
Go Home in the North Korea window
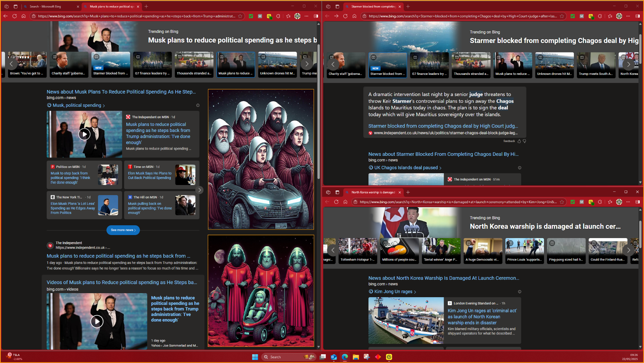[345, 202]
